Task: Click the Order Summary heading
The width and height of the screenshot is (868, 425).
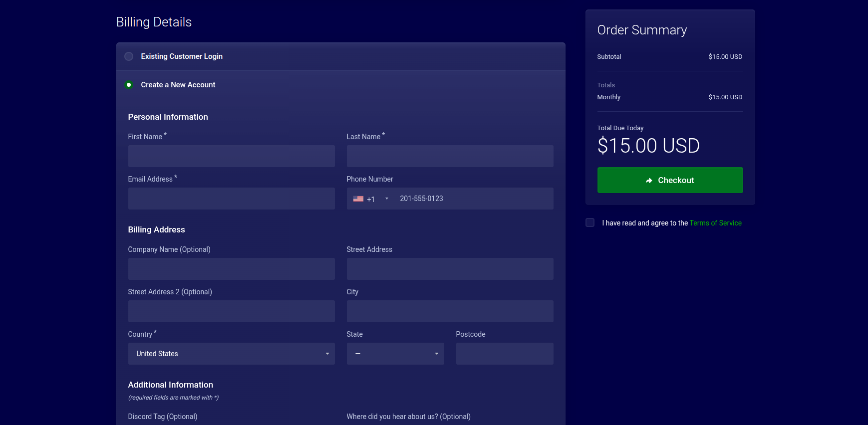Action: (642, 30)
